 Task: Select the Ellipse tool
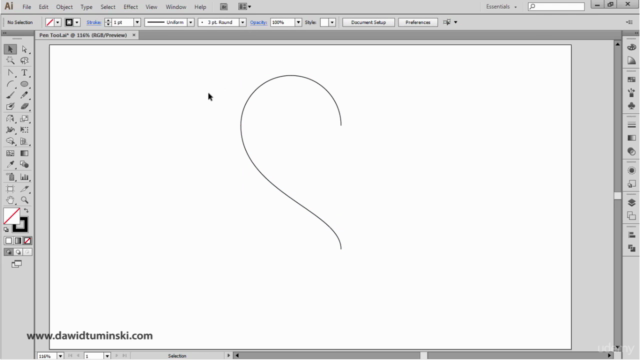coord(24,84)
